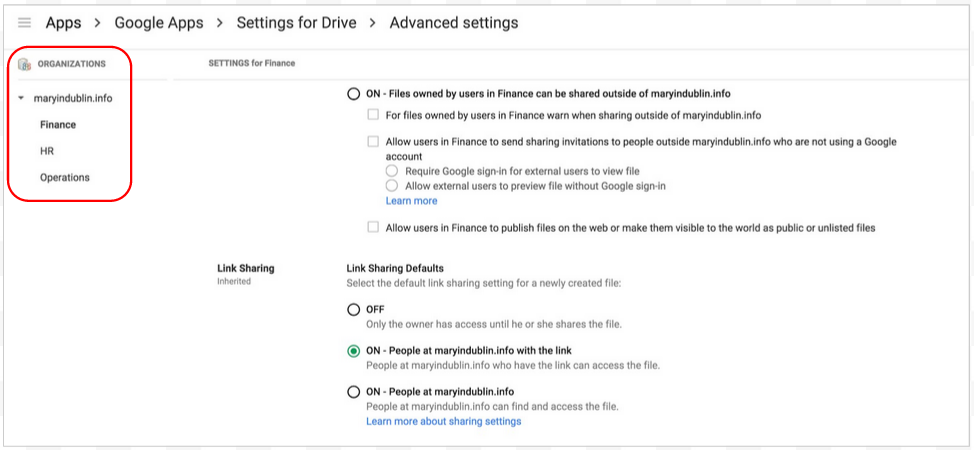Screen dimensions: 974x450
Task: Go to Google Apps breadcrumb
Action: tap(159, 23)
